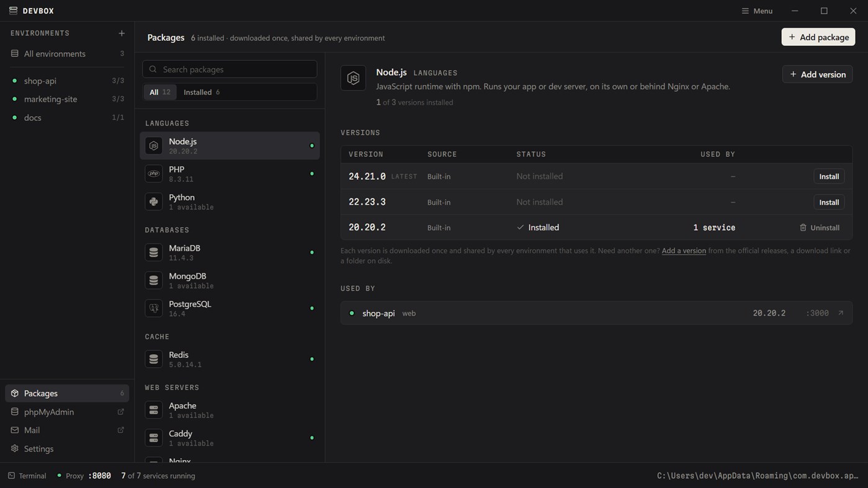This screenshot has width=868, height=488.
Task: Click Mail external link icon
Action: (x=120, y=430)
